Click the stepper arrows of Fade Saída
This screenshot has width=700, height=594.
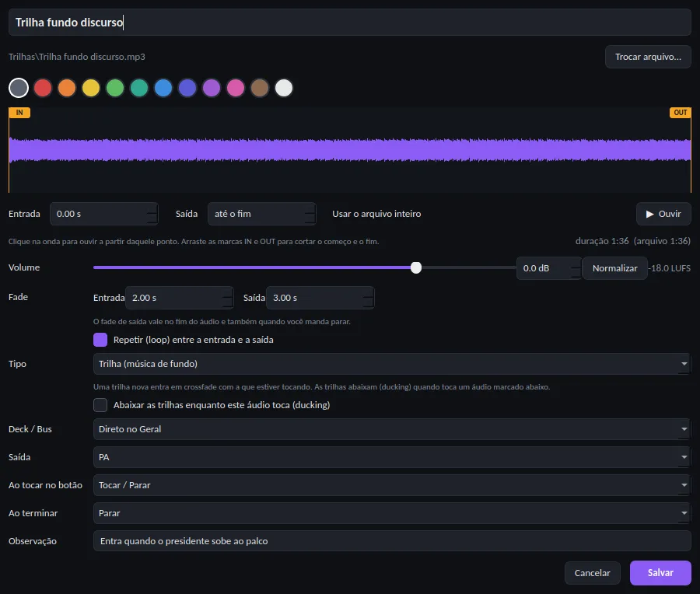click(369, 298)
